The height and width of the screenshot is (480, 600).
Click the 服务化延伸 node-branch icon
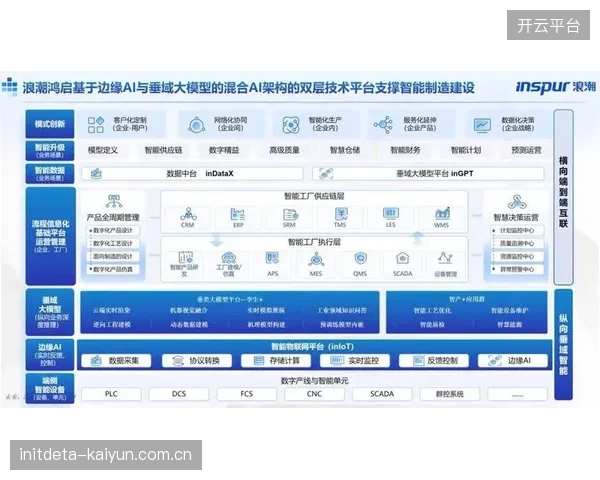click(x=383, y=124)
